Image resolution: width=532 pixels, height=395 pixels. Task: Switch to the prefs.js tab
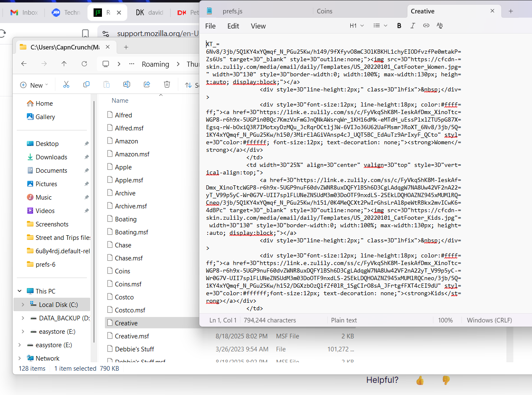[x=232, y=11]
